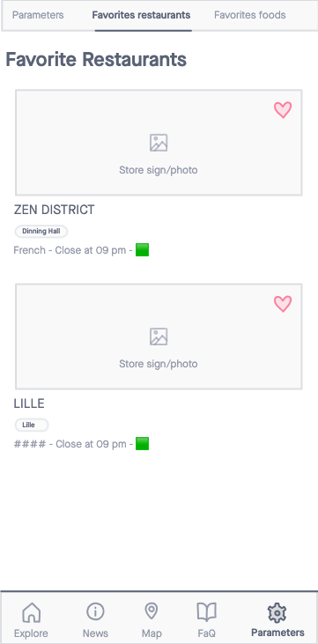Open the ZEN DISTRICT restaurant title
This screenshot has width=318, height=644.
(x=55, y=210)
